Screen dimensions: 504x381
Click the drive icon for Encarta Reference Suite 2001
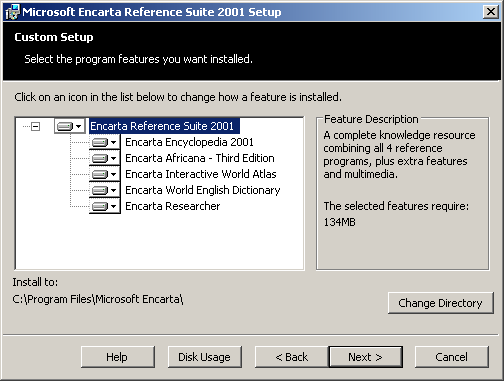[65, 126]
